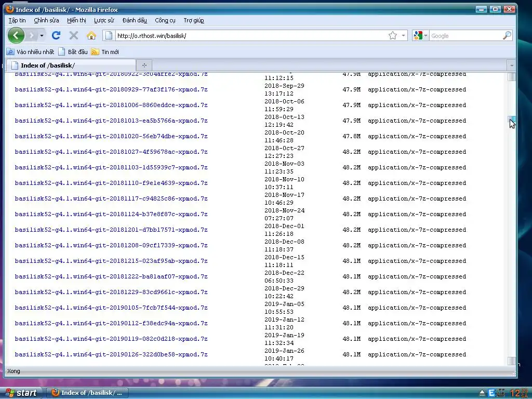
Task: Open the list all tabs dropdown
Action: (x=512, y=65)
